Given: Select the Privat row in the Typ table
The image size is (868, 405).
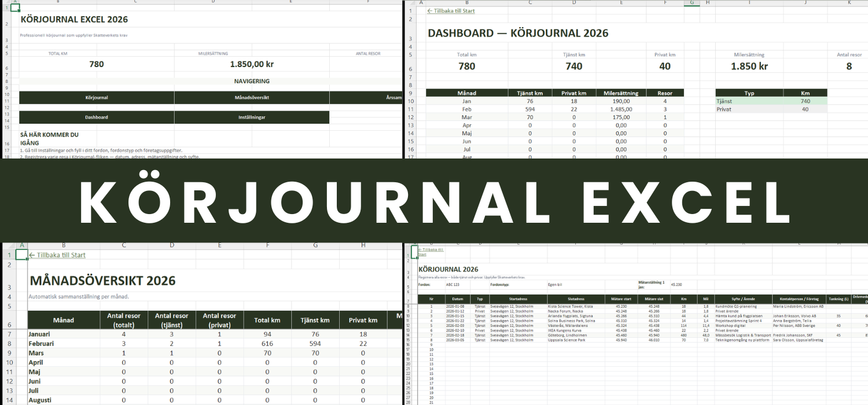Looking at the screenshot, I should [749, 109].
